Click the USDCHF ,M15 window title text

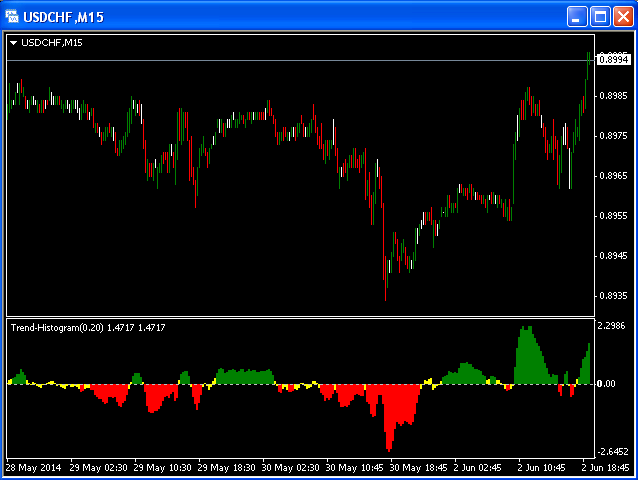click(64, 17)
